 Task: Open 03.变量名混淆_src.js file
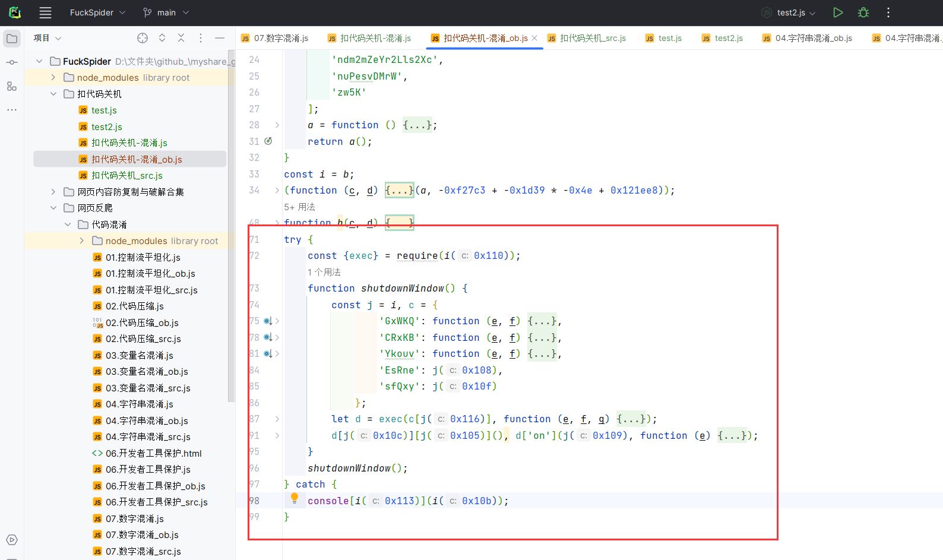pos(148,388)
